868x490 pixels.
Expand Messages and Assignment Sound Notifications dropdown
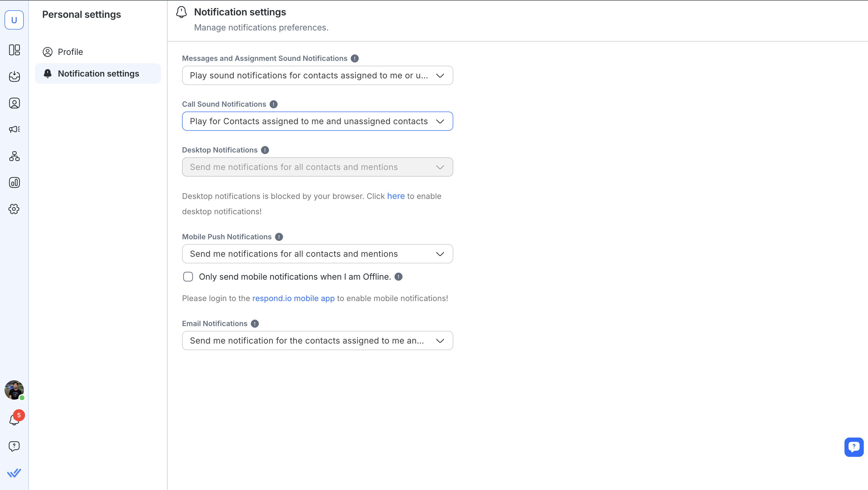click(x=317, y=75)
